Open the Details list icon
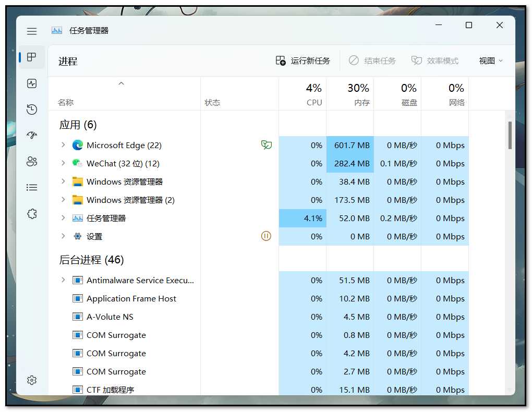Viewport: 532px width, 412px height. [x=32, y=187]
